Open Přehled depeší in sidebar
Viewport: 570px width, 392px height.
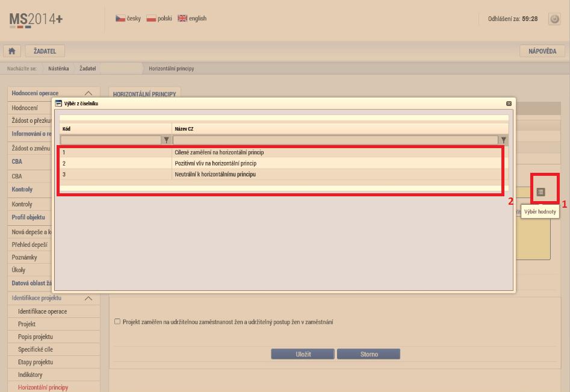[29, 244]
